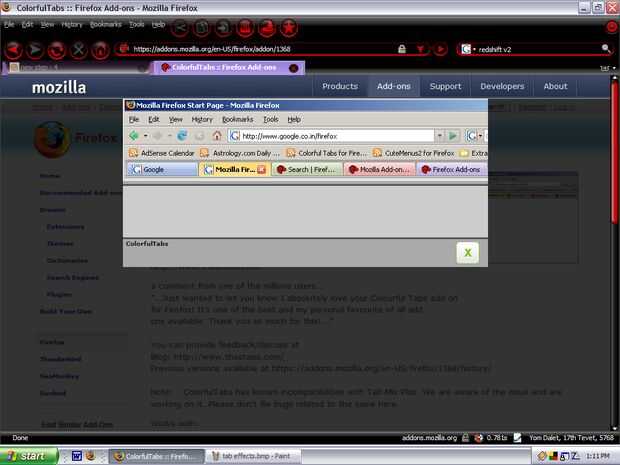620x465 pixels.
Task: Open the Support navigation item
Action: pyautogui.click(x=446, y=86)
